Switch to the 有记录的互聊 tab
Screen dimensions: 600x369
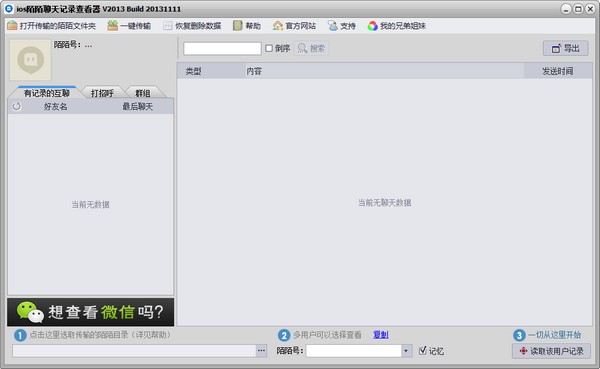click(47, 93)
